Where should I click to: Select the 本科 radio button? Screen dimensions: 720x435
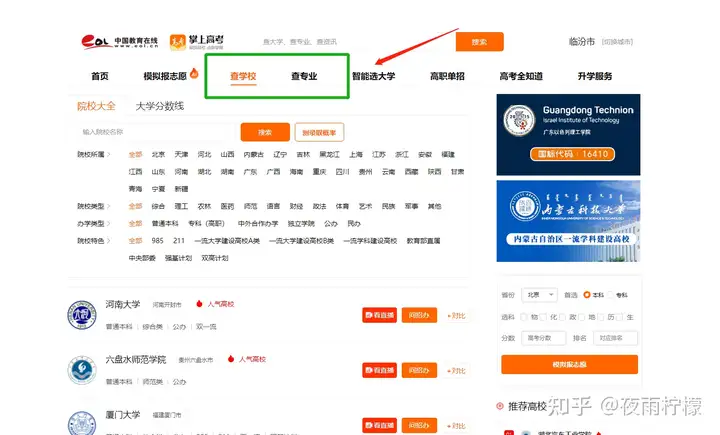[x=586, y=295]
